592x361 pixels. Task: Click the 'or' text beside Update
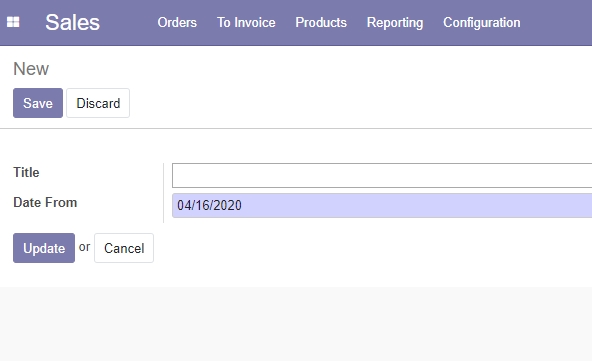[84, 247]
